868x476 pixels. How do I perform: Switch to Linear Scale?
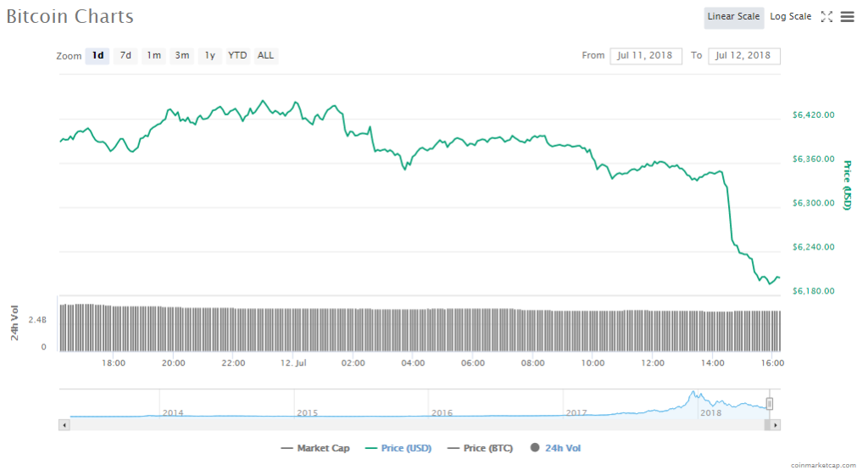[x=733, y=16]
